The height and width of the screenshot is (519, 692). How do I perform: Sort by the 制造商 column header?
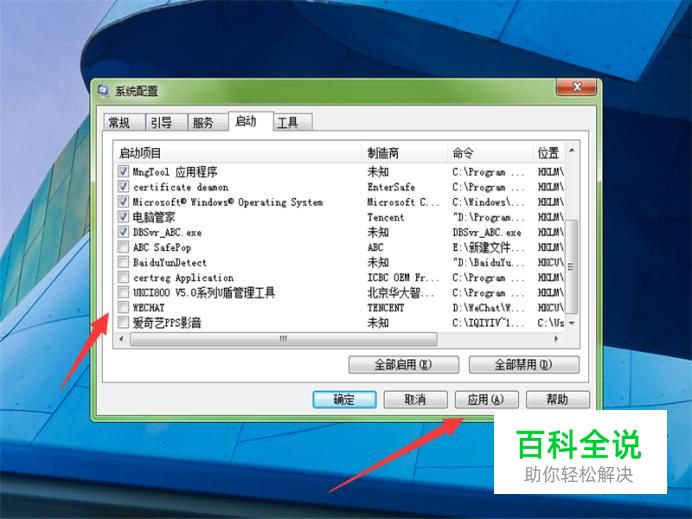pyautogui.click(x=405, y=153)
